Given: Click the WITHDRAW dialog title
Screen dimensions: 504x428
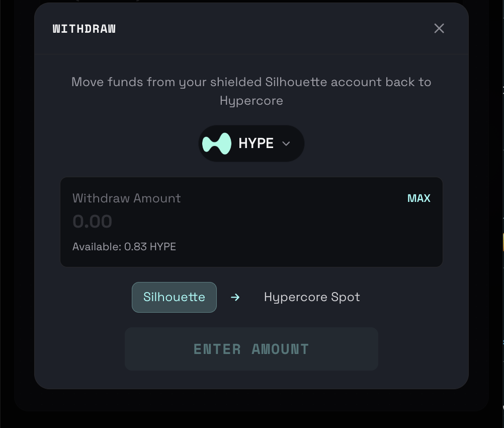Looking at the screenshot, I should pos(84,29).
